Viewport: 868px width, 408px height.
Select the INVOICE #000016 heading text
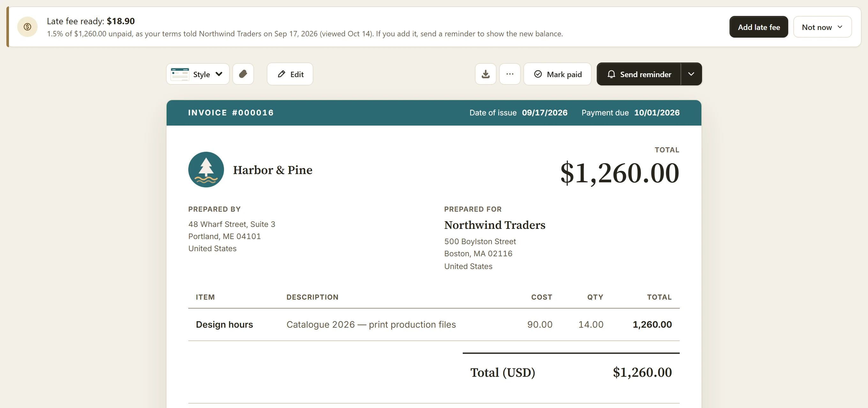(231, 113)
